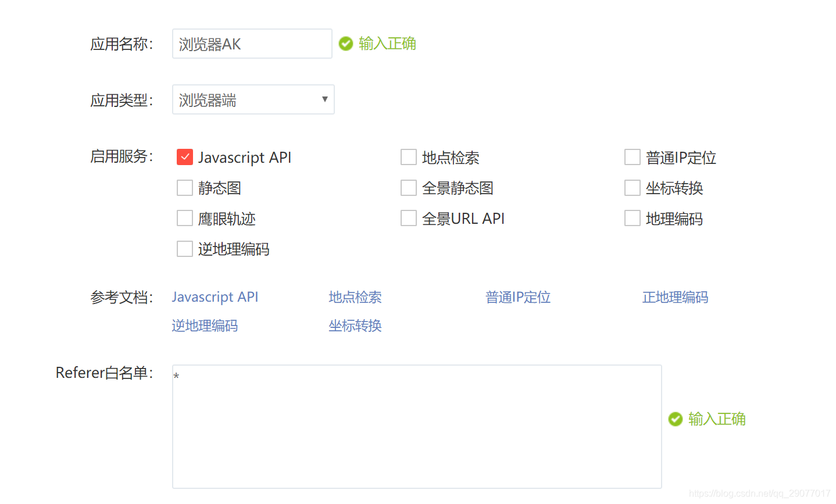Open the 普通IP定位 reference doc link
This screenshot has height=504, width=836.
pyautogui.click(x=518, y=297)
